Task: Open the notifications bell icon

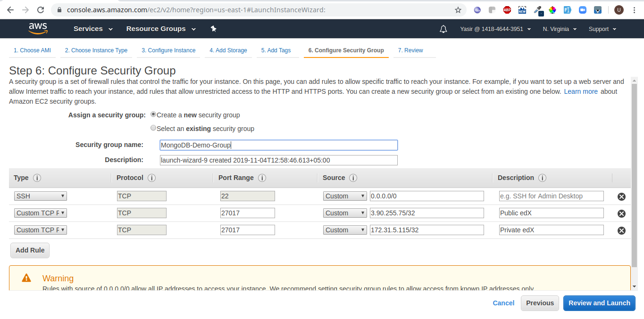Action: (x=443, y=29)
